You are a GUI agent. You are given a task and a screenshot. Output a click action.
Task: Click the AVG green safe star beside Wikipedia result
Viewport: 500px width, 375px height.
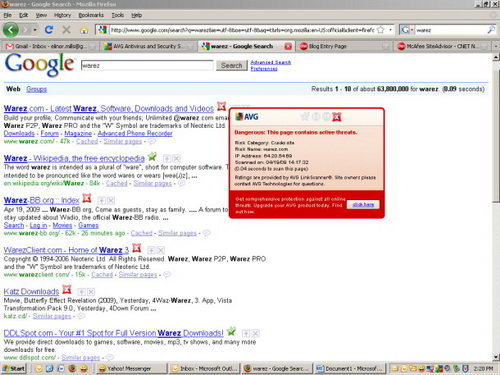tap(152, 156)
